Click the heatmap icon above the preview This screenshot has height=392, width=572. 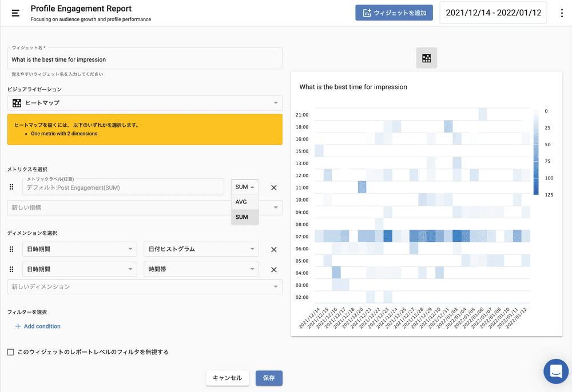(x=426, y=58)
